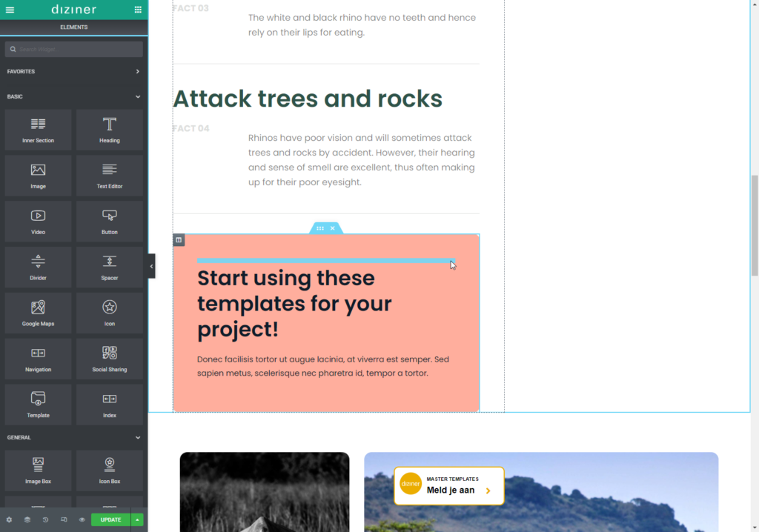This screenshot has width=759, height=532.
Task: Click the Meld je aan link
Action: (450, 490)
